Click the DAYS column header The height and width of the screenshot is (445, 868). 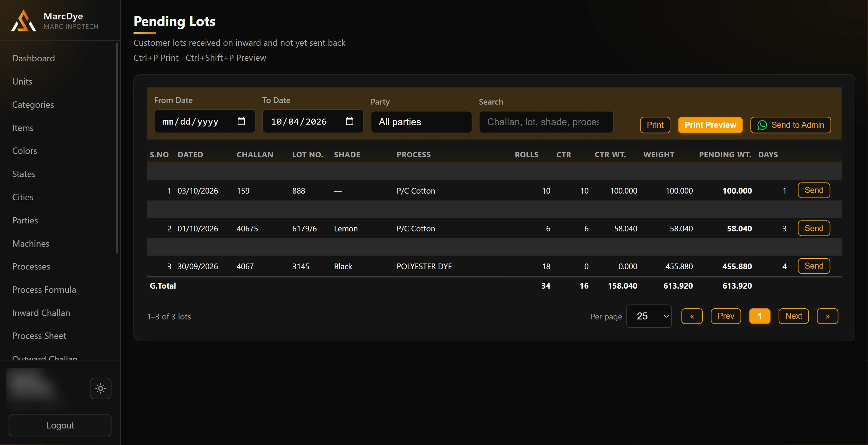point(768,155)
